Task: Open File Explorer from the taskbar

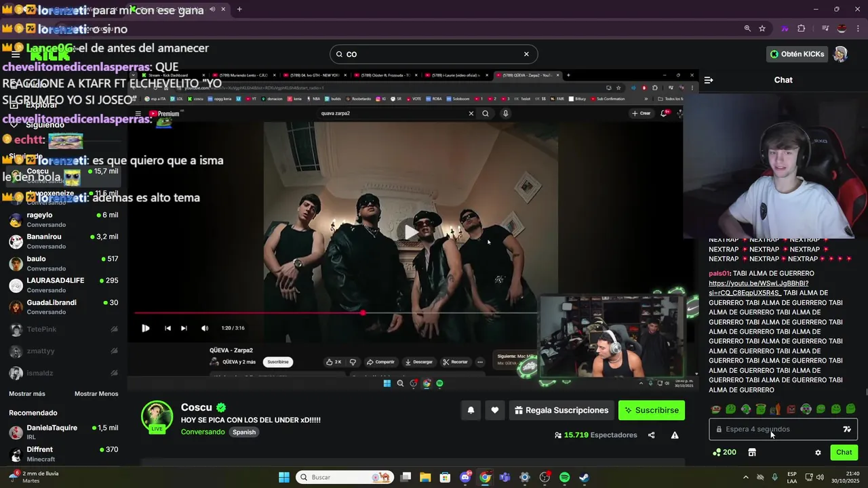Action: tap(425, 477)
